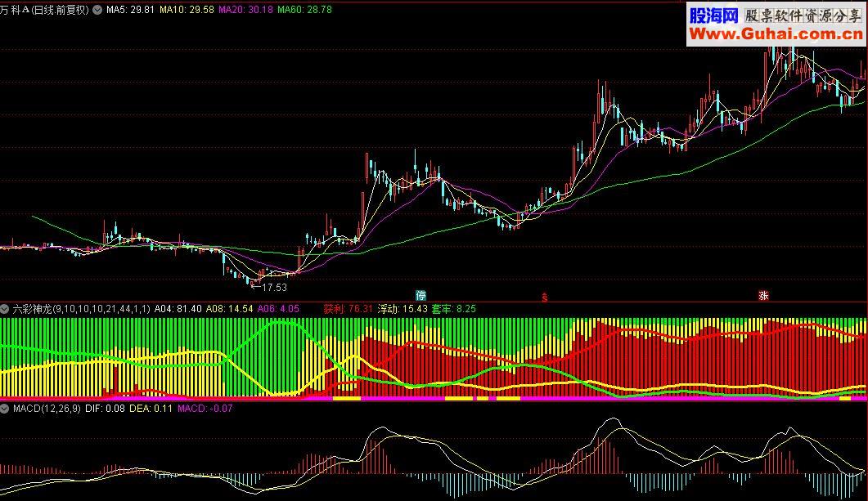Click the A04: 81.40 value

(178, 309)
